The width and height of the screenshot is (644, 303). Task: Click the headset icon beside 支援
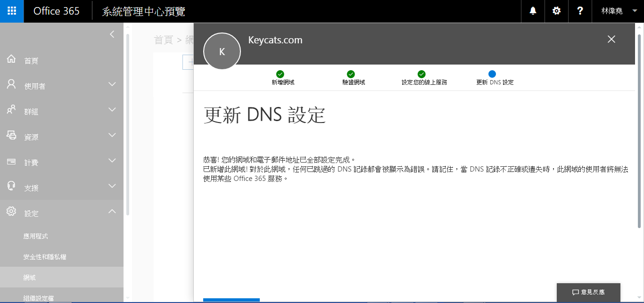11,187
